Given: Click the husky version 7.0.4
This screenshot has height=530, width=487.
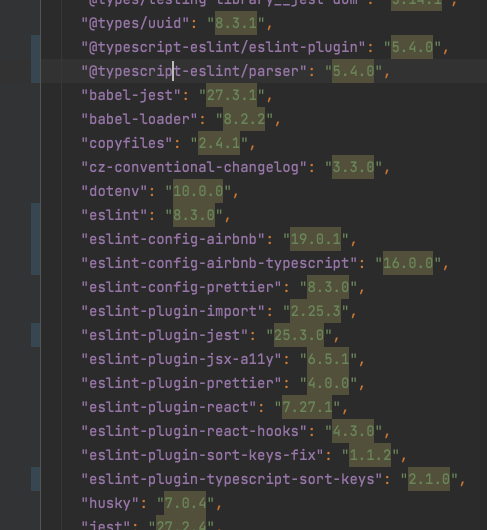Looking at the screenshot, I should pos(185,503).
